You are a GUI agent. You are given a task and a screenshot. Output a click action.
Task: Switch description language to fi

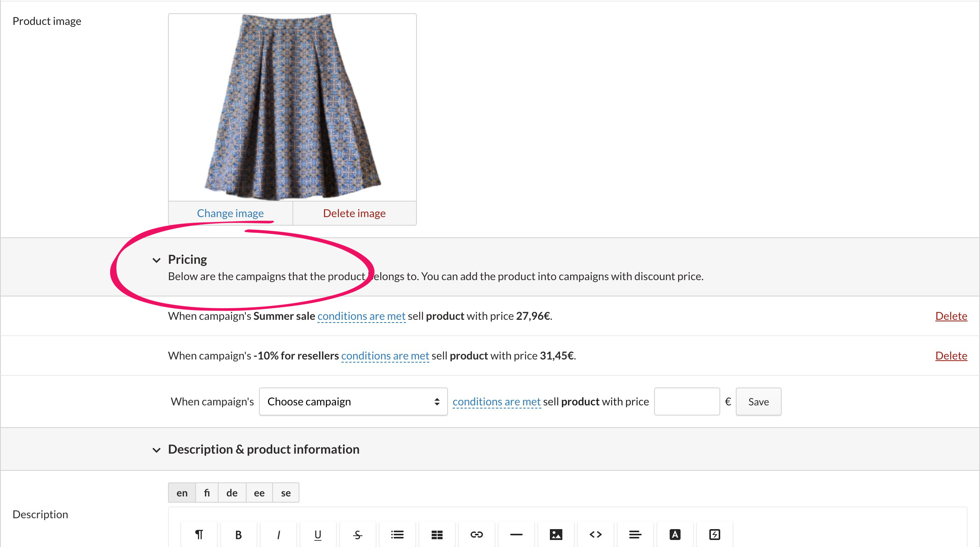click(x=207, y=493)
